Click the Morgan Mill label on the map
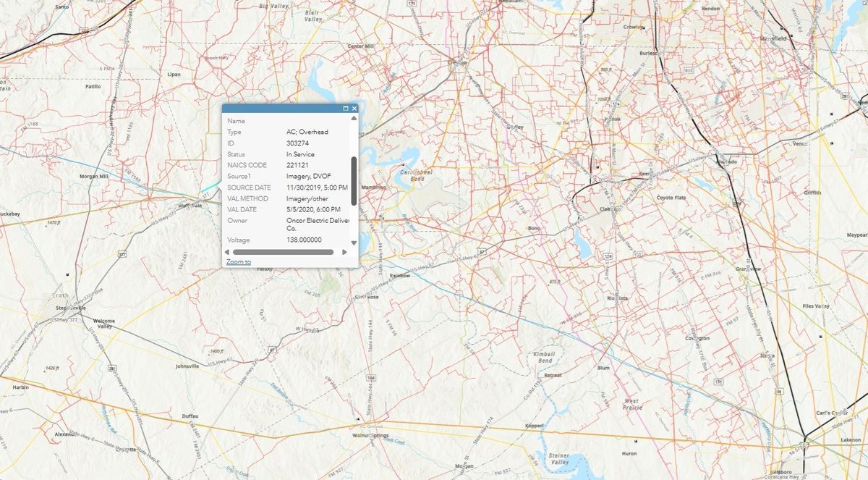The width and height of the screenshot is (868, 480). pos(93,177)
